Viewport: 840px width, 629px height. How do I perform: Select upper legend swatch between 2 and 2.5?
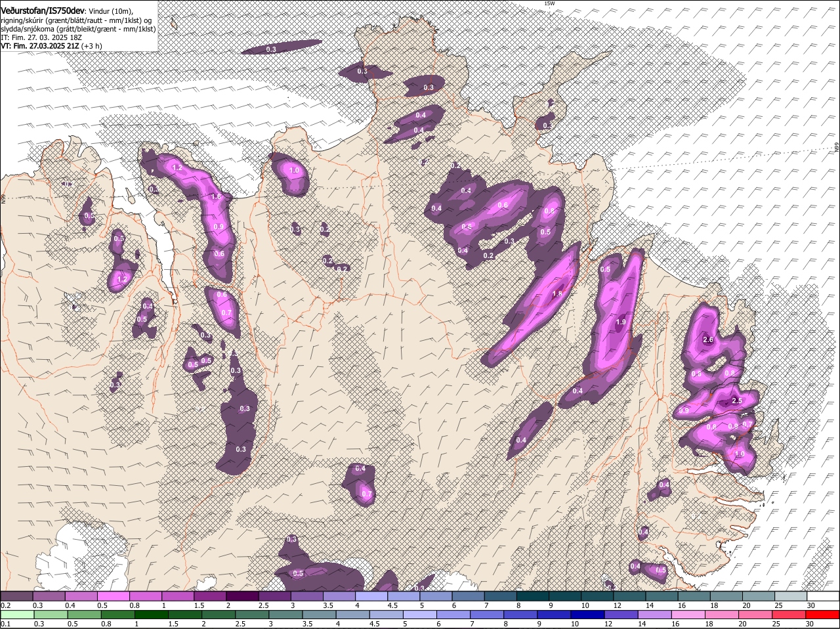[241, 596]
